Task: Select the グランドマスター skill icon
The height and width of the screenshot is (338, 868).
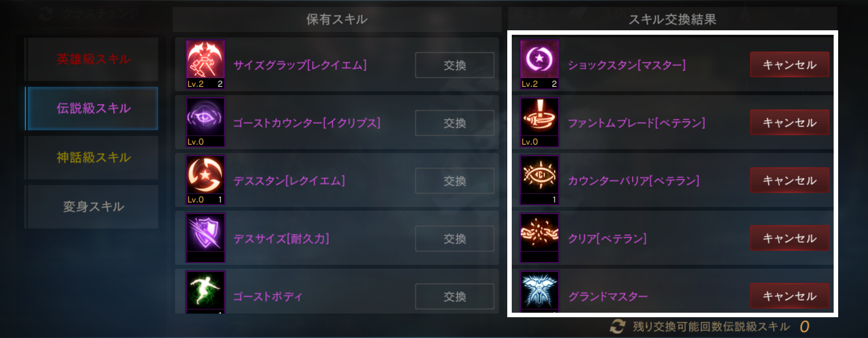Action: (x=539, y=292)
